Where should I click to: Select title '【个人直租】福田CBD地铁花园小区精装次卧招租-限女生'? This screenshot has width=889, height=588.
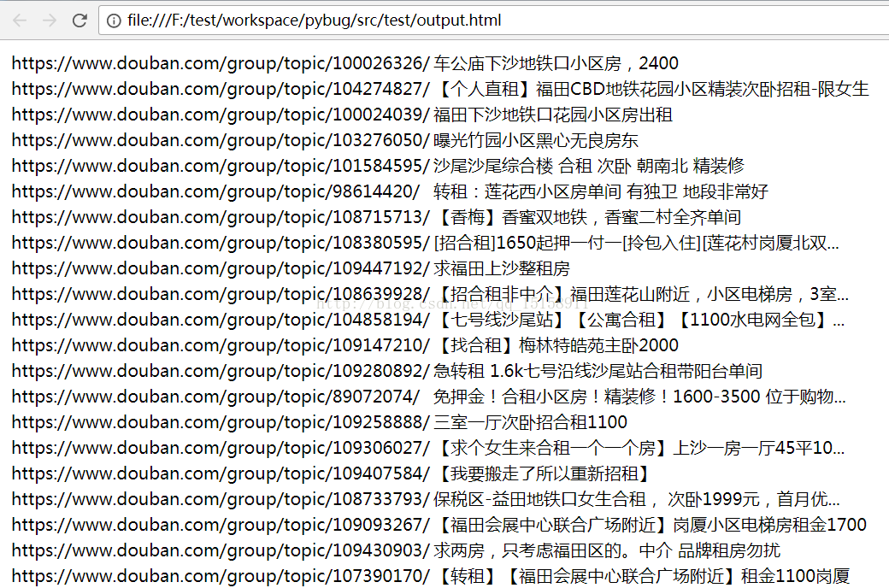[x=651, y=88]
